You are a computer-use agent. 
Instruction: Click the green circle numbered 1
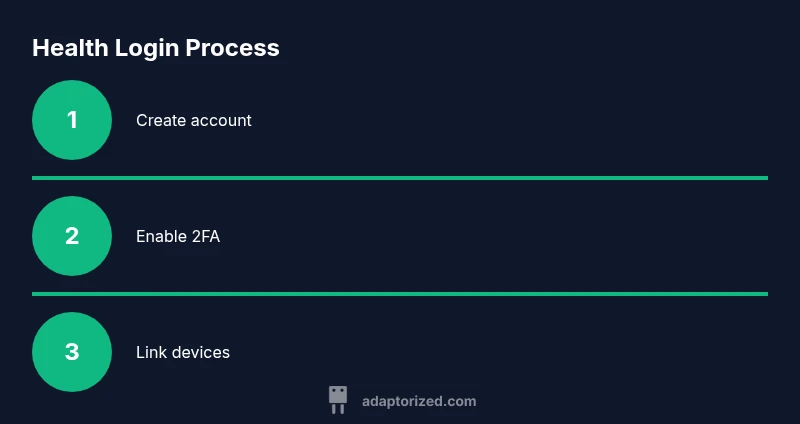click(x=72, y=120)
